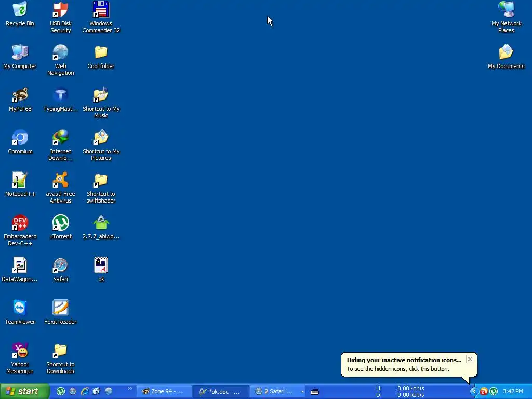The image size is (532, 399).
Task: Select the Shortcut to Downloads folder
Action: pos(60,358)
